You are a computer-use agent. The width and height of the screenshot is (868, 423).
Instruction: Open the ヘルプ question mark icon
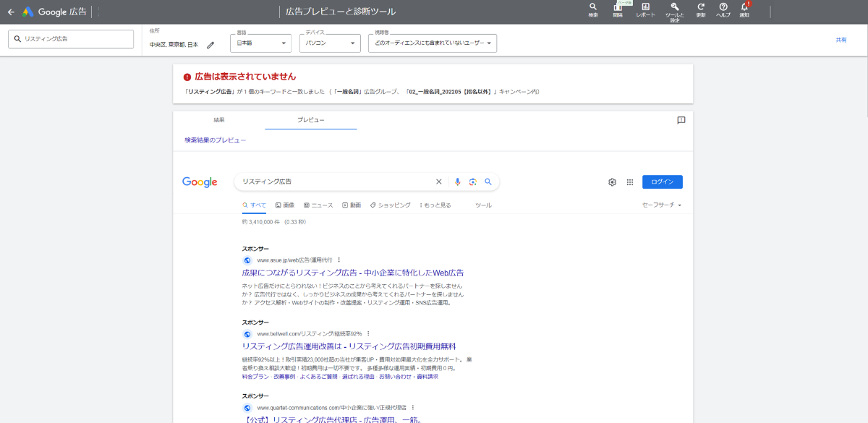point(723,9)
